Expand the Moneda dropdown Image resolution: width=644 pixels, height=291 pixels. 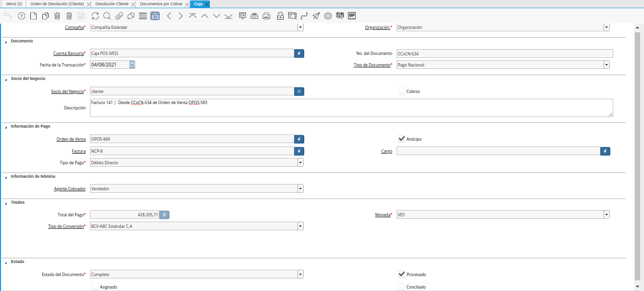pyautogui.click(x=606, y=214)
